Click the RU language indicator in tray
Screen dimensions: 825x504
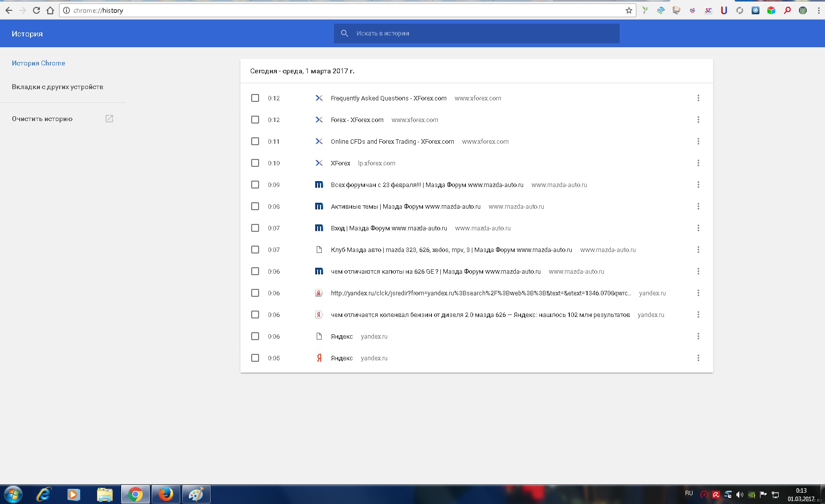pos(689,493)
